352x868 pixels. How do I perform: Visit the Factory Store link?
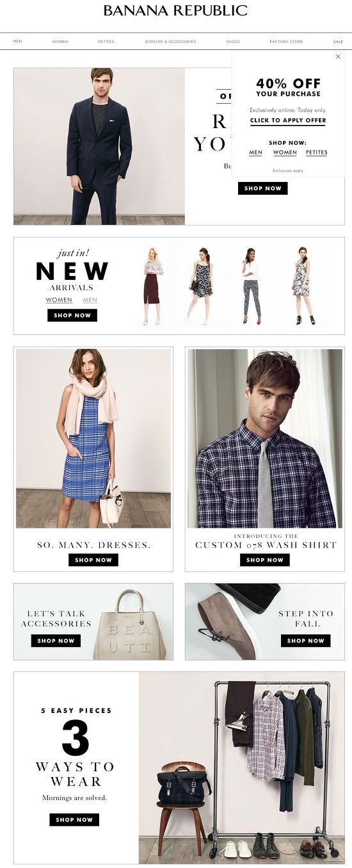286,42
